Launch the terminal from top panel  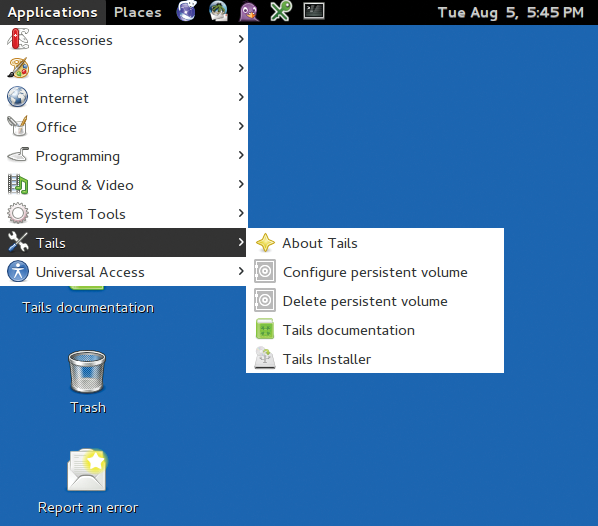(314, 11)
